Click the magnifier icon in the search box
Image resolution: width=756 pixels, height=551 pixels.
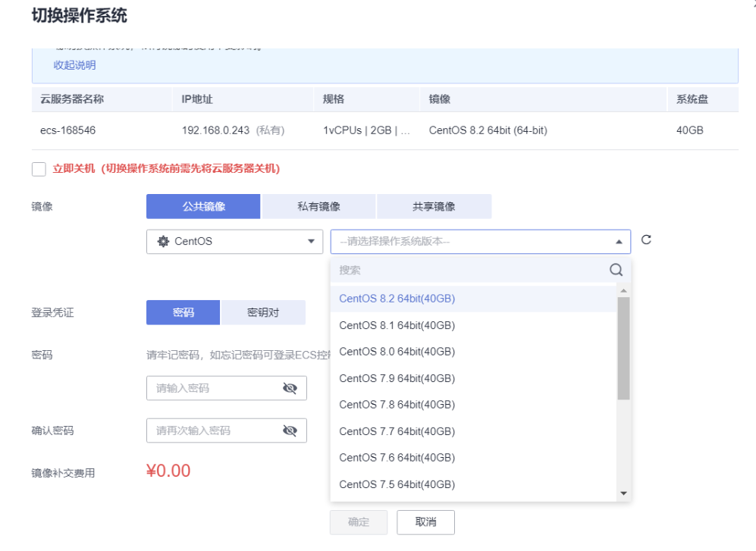(615, 269)
